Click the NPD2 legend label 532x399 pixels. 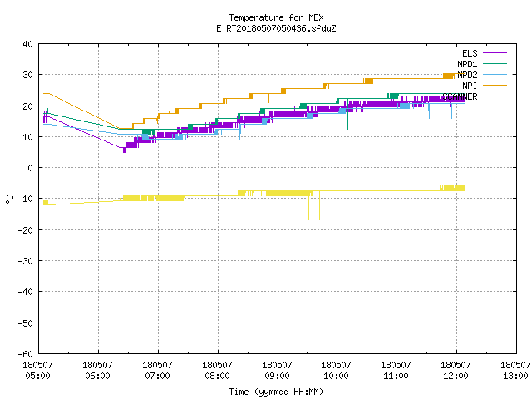click(467, 75)
